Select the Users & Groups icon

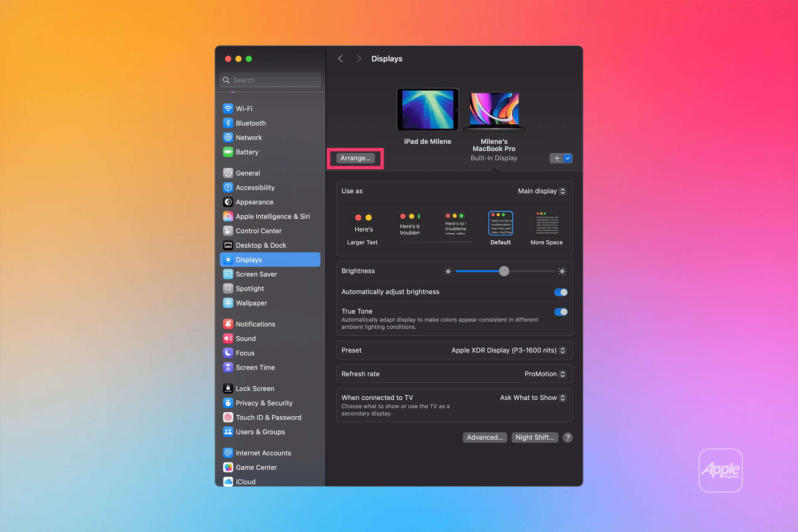[228, 432]
